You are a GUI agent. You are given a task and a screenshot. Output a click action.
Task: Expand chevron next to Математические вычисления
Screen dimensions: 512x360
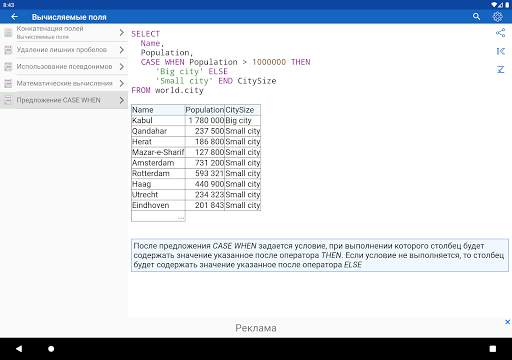[122, 83]
